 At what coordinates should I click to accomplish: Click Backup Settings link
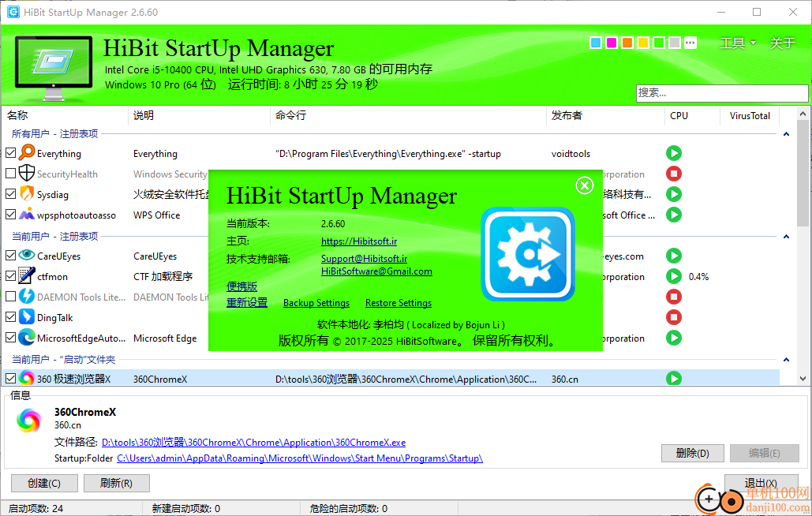[316, 303]
